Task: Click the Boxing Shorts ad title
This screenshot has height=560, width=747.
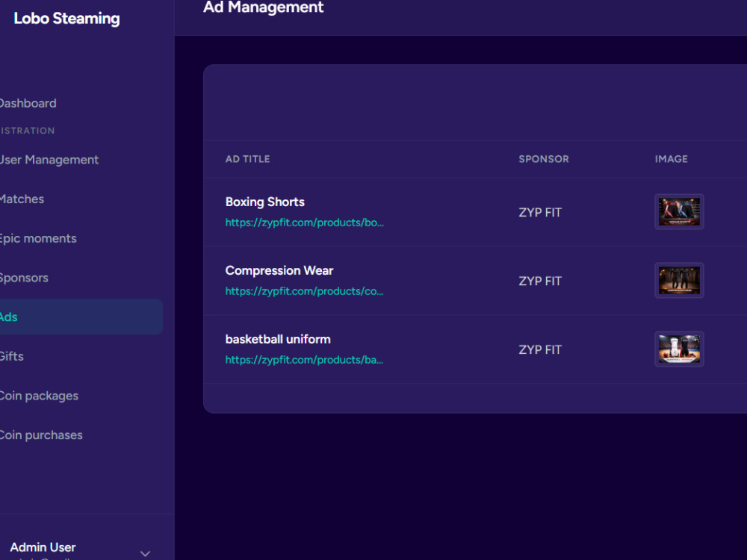Action: pyautogui.click(x=265, y=202)
